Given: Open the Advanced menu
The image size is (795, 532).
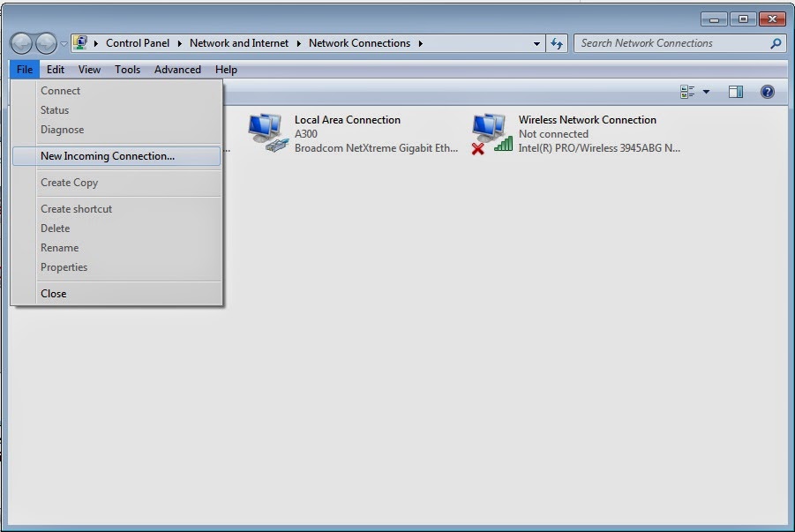Looking at the screenshot, I should tap(177, 70).
